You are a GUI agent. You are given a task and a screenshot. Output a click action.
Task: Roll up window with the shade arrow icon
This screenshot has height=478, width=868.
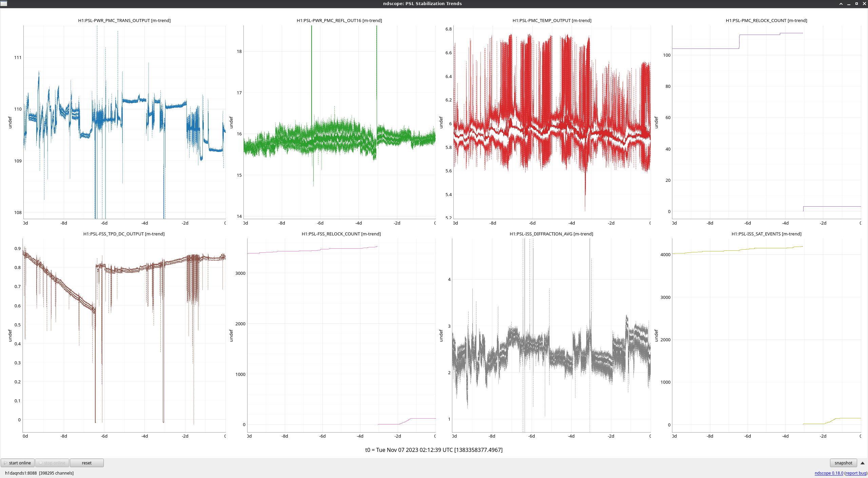point(841,3)
